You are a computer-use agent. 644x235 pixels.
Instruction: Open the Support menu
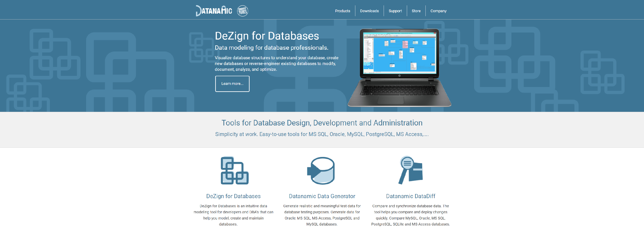tap(395, 11)
